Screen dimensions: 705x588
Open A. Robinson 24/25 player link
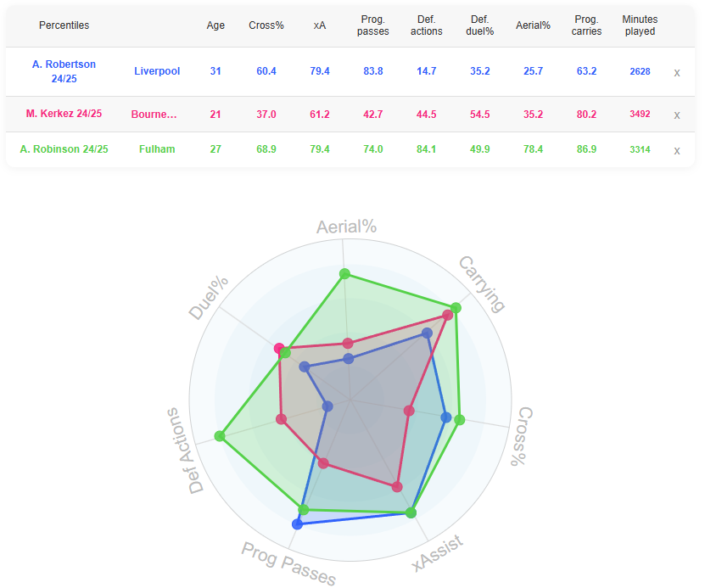pyautogui.click(x=64, y=149)
